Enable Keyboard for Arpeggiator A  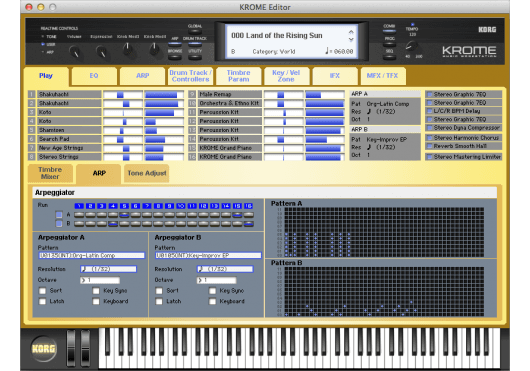point(96,301)
